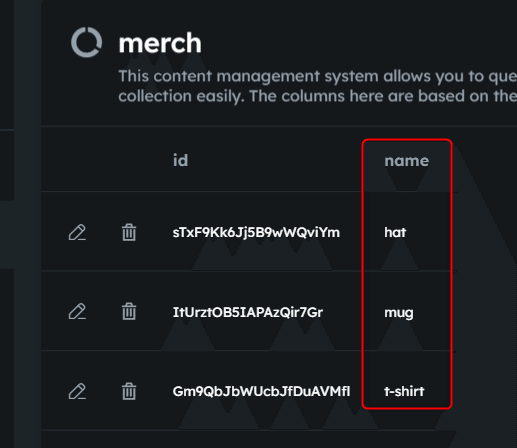Click the content management system description text
517x448 pixels.
click(x=317, y=86)
